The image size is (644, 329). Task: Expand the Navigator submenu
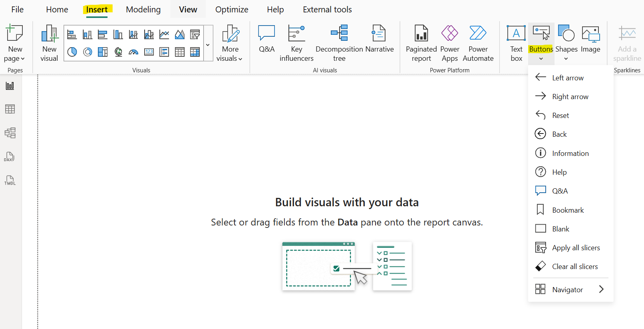click(601, 289)
